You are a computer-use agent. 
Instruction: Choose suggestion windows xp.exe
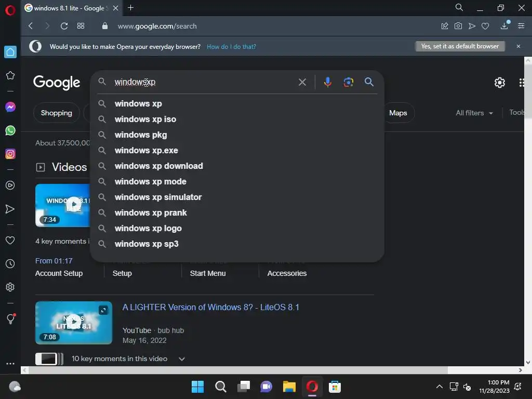tap(237, 151)
